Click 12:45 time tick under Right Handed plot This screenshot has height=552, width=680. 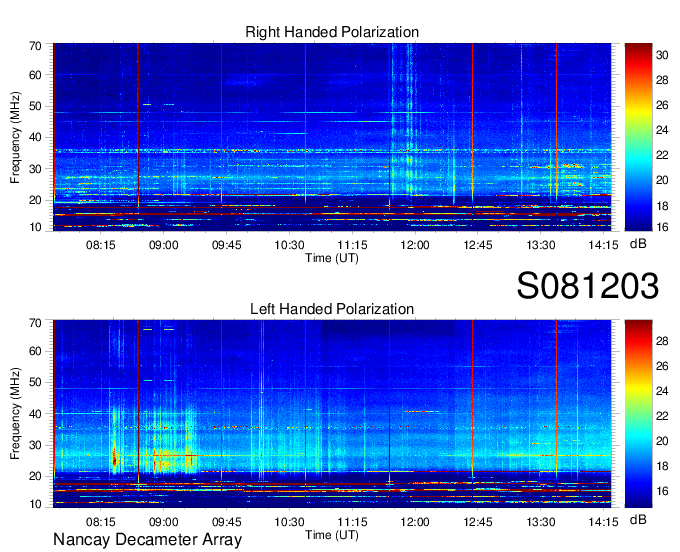(x=478, y=245)
